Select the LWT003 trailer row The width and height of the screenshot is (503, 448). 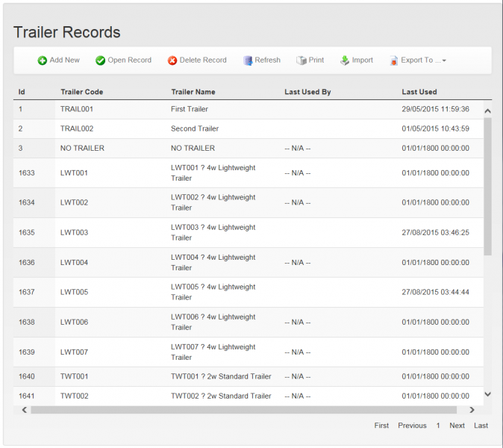(x=249, y=233)
